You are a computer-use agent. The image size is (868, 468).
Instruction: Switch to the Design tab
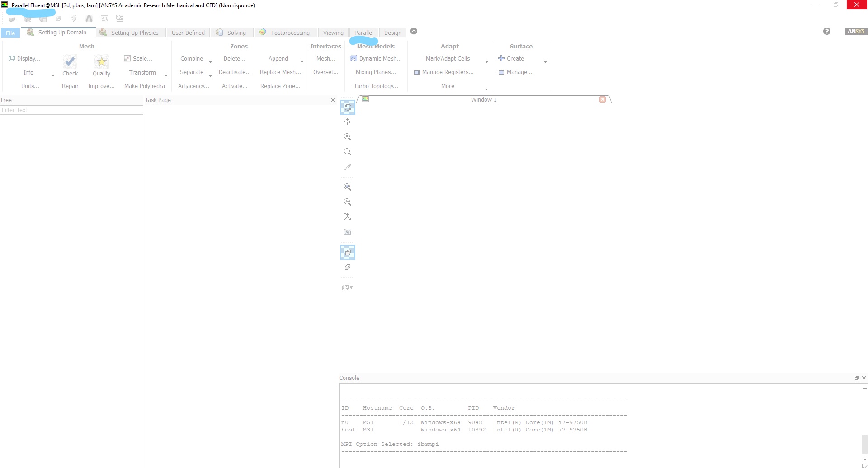tap(392, 33)
